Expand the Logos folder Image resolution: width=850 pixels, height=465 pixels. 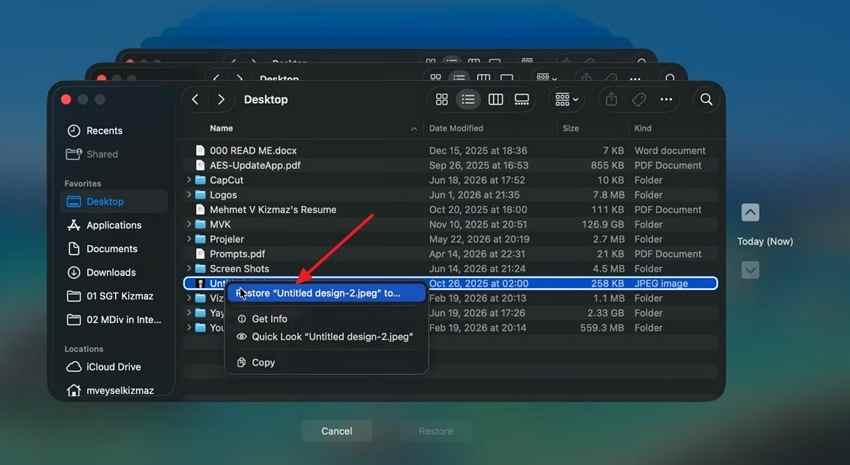click(189, 195)
